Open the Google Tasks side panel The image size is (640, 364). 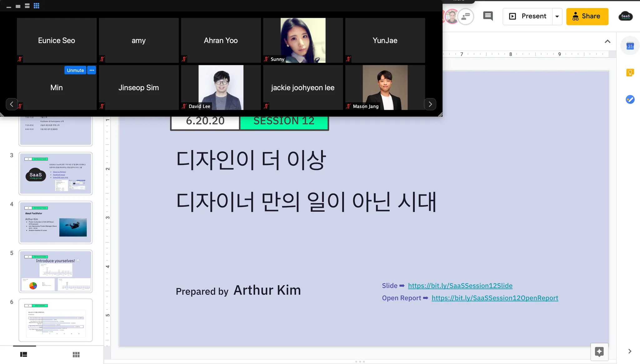(x=630, y=100)
